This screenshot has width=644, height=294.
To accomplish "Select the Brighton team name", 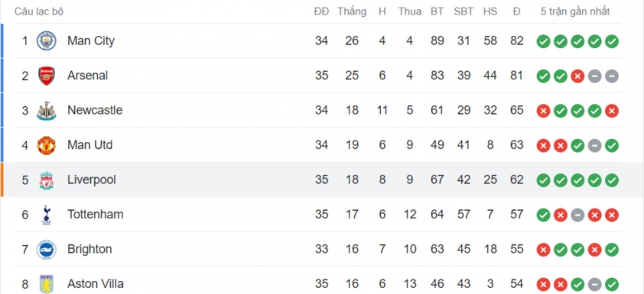I will (x=89, y=249).
